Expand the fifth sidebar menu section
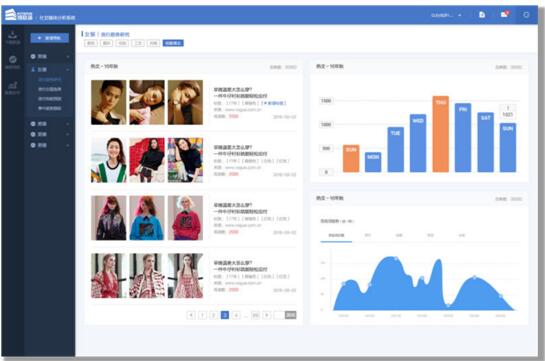 50,145
